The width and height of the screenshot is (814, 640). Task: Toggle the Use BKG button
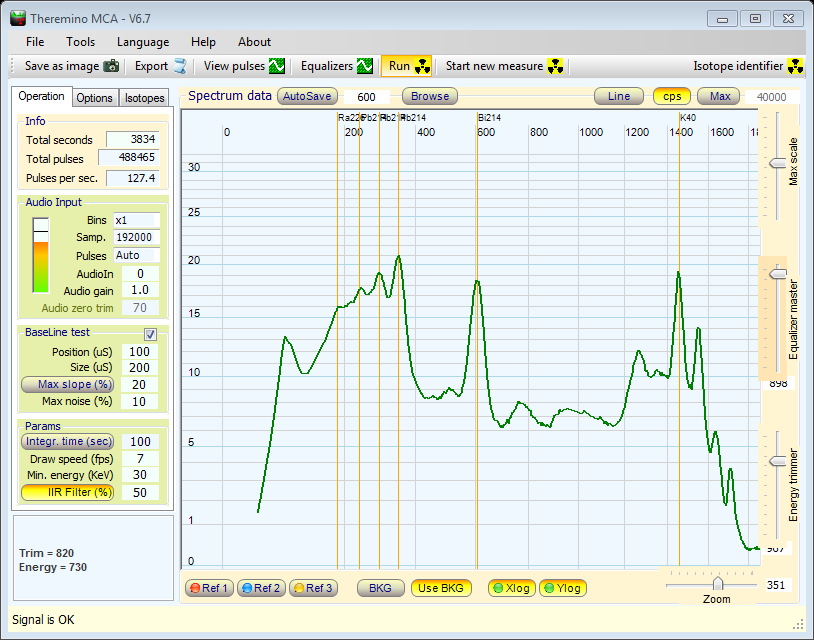pos(439,588)
